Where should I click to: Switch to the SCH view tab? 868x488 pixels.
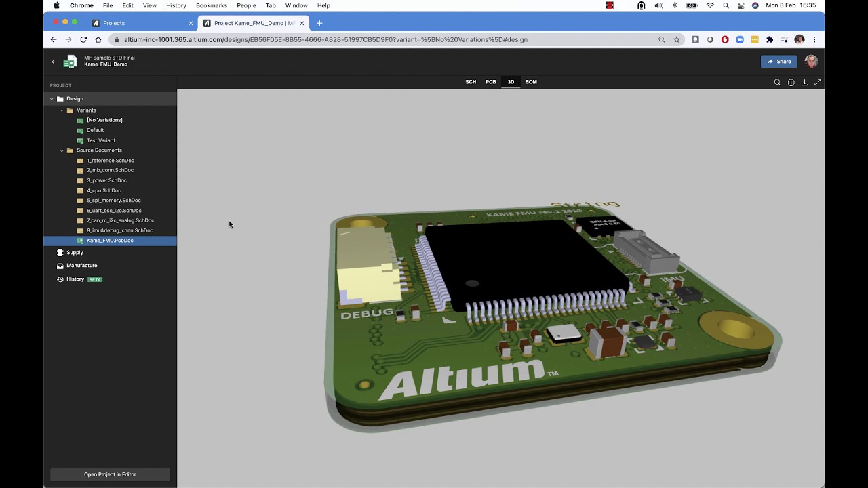(x=471, y=82)
